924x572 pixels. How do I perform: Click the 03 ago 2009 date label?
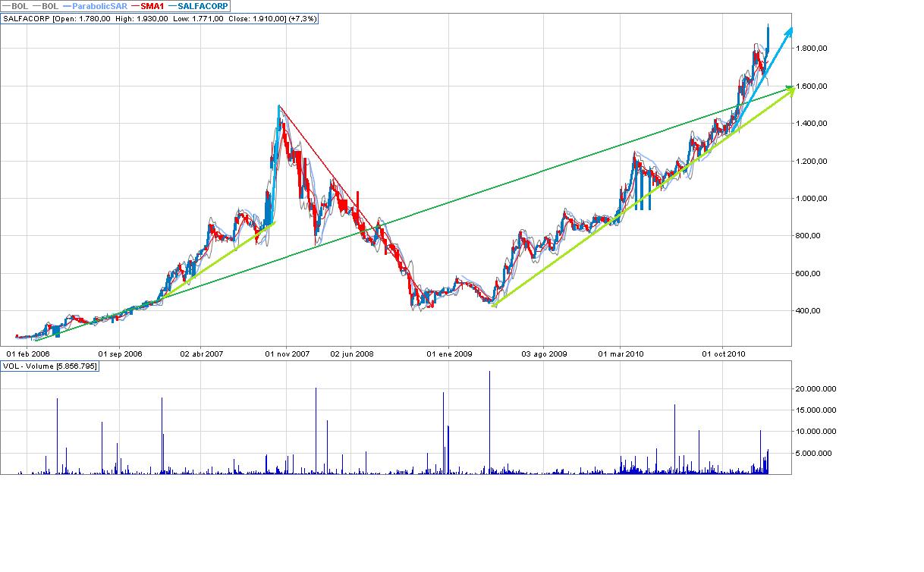(x=545, y=354)
